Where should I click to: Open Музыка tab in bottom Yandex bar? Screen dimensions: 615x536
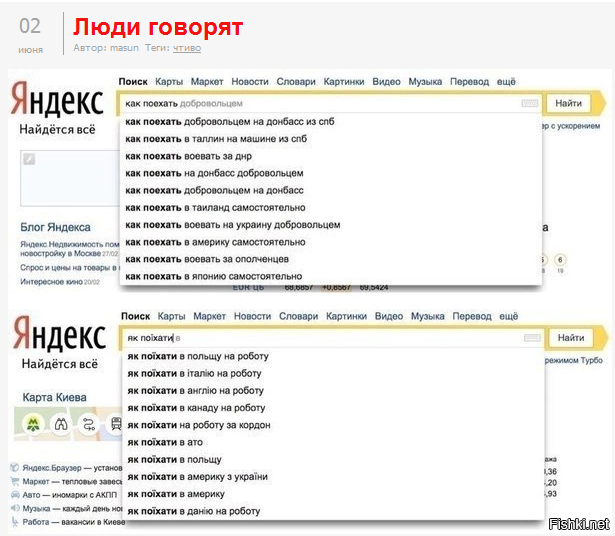[x=428, y=316]
